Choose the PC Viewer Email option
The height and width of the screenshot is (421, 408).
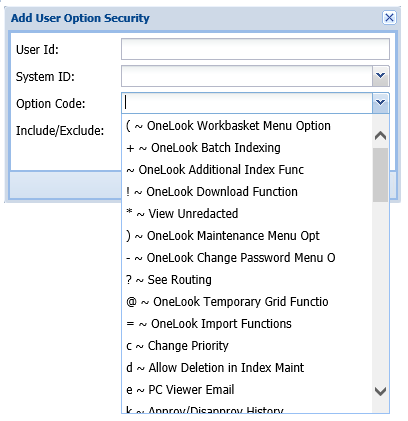247,390
